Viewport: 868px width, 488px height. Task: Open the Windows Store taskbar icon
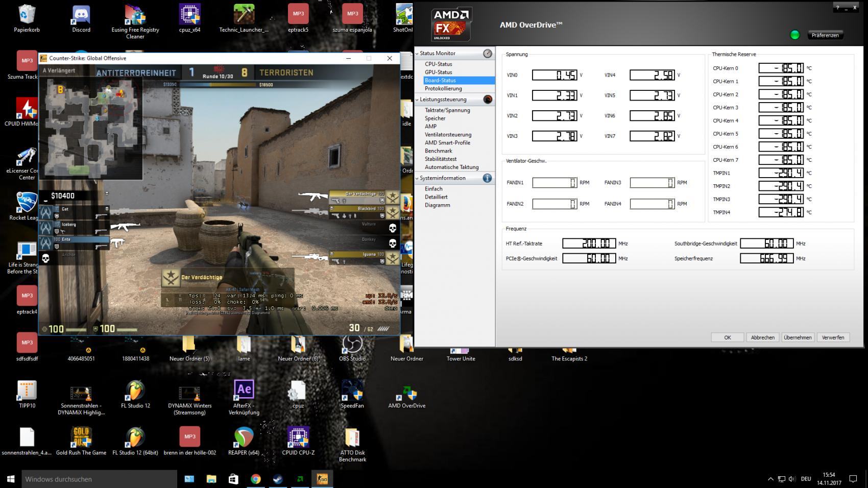233,479
